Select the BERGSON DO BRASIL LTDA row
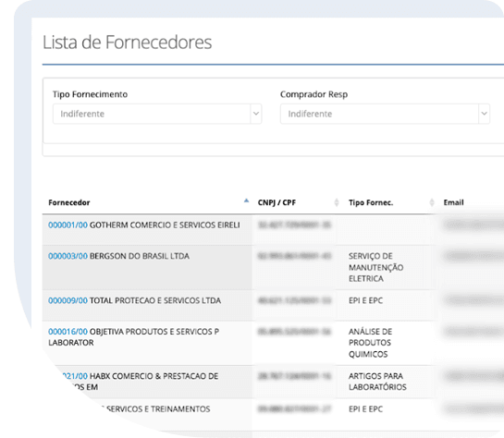Viewport: 504px width, 438px height. (273, 267)
